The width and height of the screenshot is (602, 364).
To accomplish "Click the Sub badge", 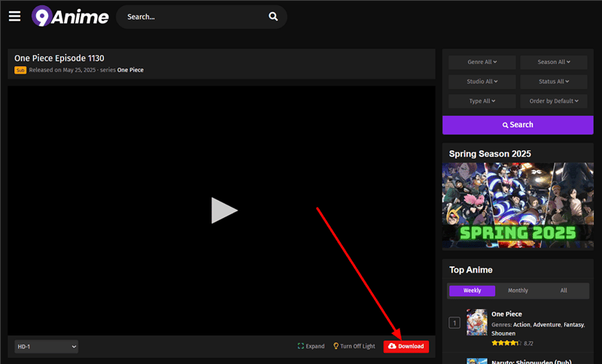I will point(20,70).
